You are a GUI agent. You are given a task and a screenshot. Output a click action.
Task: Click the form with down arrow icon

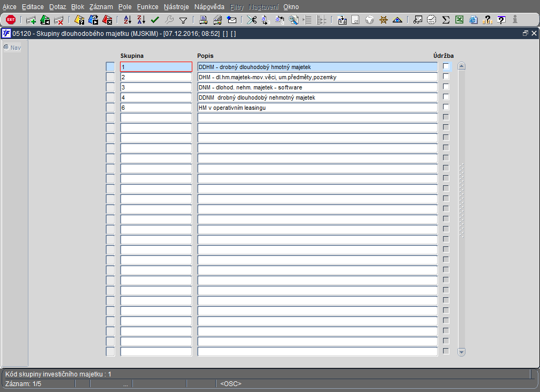(342, 20)
